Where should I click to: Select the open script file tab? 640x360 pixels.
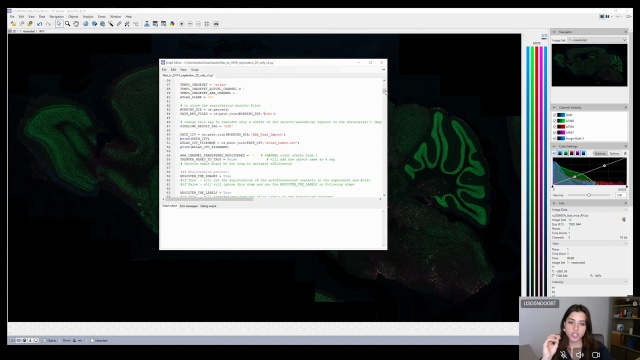pyautogui.click(x=188, y=76)
